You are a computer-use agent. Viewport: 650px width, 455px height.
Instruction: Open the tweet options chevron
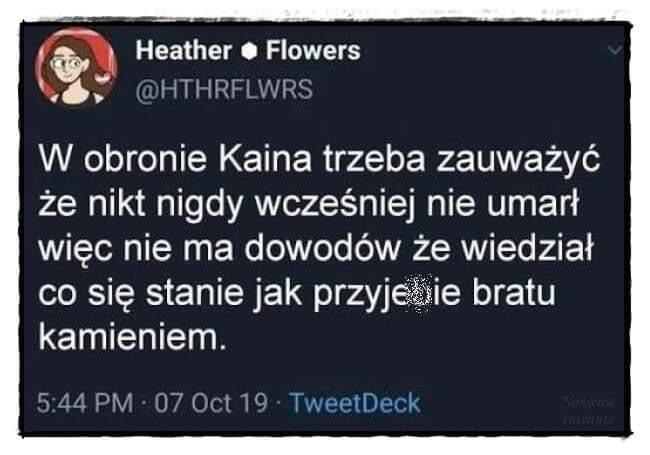click(x=614, y=50)
